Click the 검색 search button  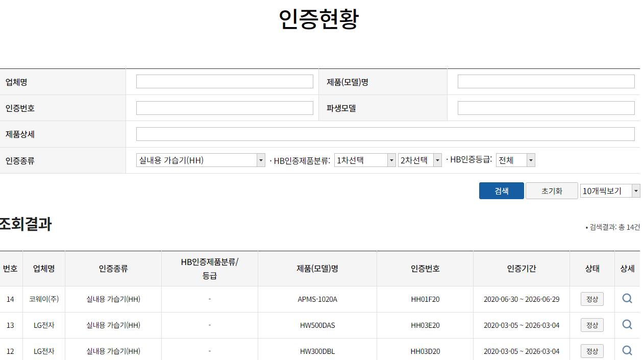(501, 190)
